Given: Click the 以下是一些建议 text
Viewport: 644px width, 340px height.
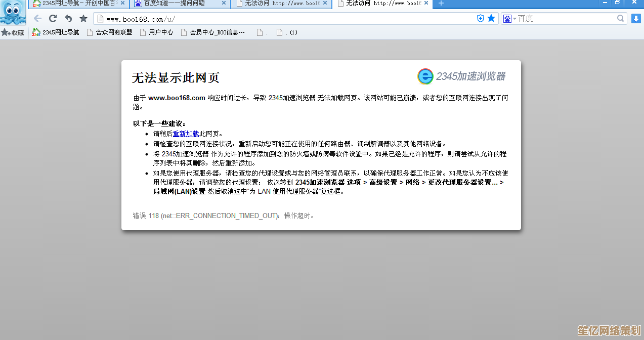Looking at the screenshot, I should 159,123.
